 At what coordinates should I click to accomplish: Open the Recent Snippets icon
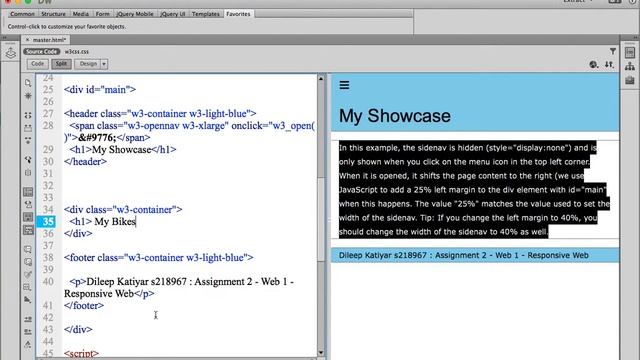28,287
